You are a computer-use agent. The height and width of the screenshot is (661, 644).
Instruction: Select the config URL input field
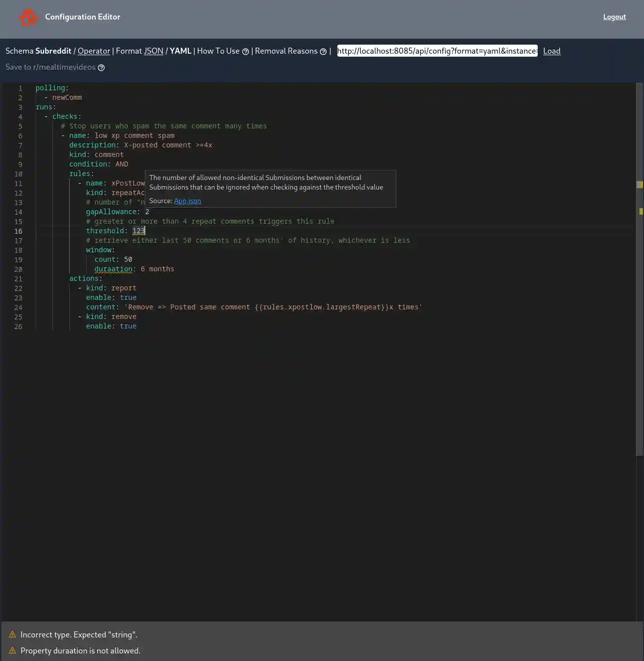(x=437, y=51)
